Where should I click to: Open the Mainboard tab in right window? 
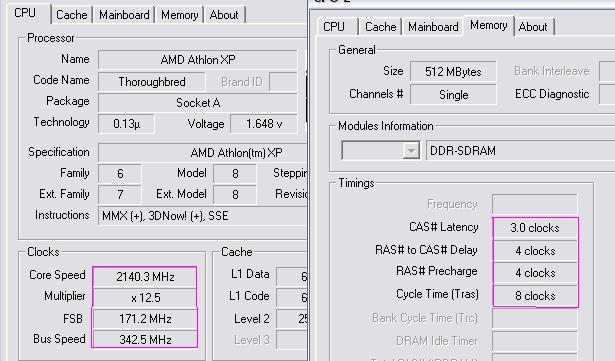point(433,27)
